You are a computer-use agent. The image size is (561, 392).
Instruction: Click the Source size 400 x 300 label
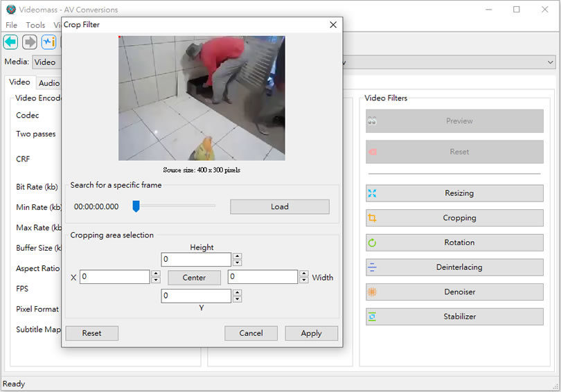202,170
